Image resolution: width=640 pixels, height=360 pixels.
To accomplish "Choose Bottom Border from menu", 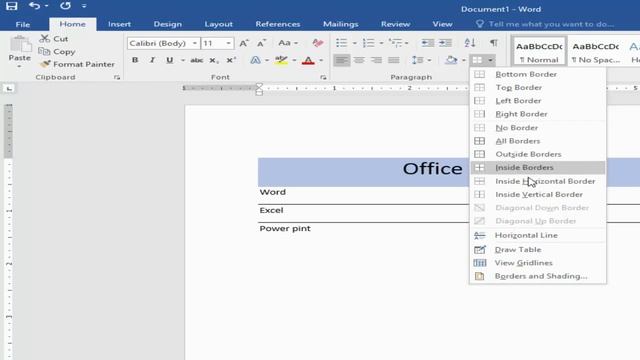I will tap(538, 74).
